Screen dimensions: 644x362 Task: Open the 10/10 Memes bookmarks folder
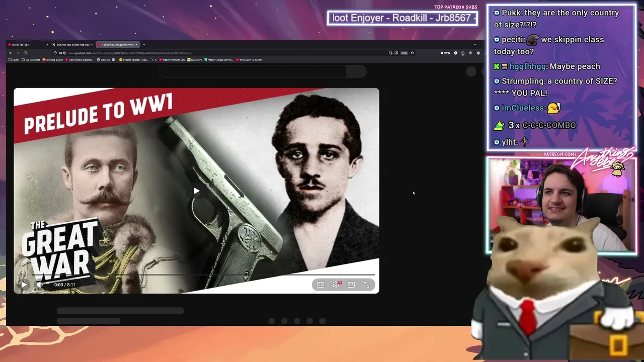(31, 60)
